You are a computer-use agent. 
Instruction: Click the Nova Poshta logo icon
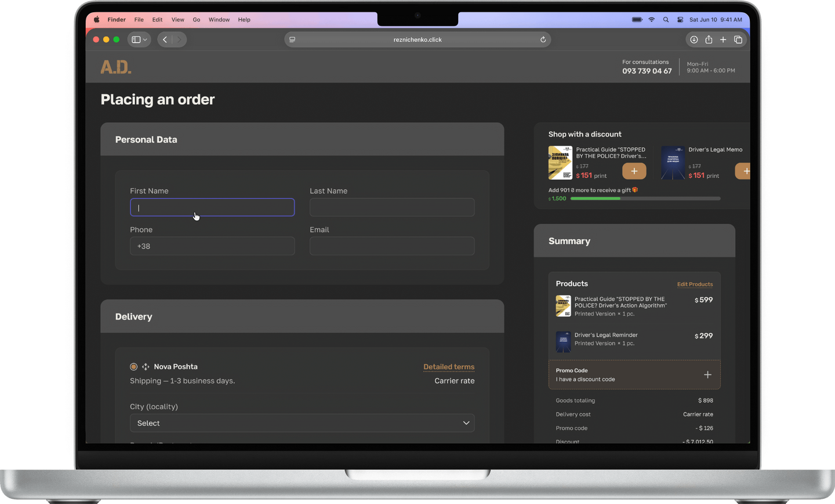(146, 367)
